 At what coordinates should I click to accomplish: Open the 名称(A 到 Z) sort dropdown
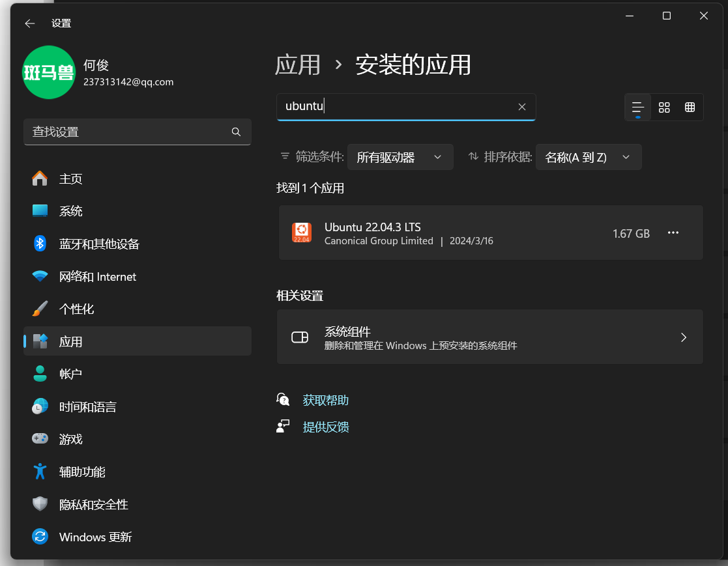pos(589,157)
